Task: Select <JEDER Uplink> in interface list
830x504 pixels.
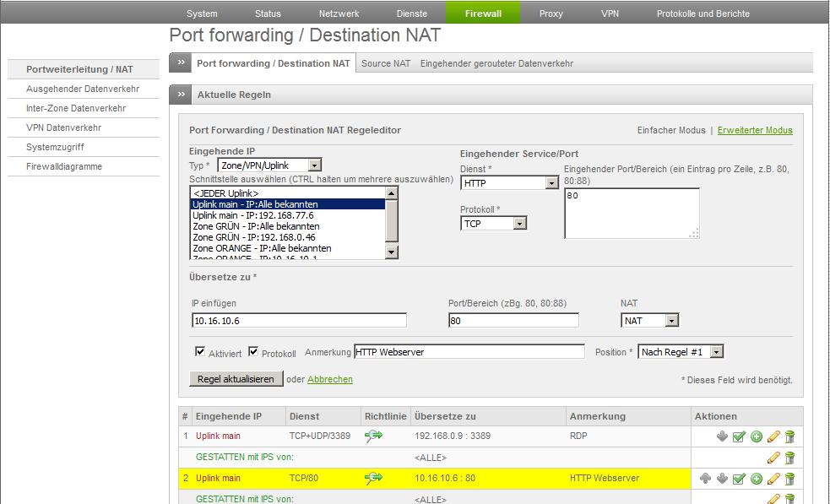Action: click(x=287, y=193)
